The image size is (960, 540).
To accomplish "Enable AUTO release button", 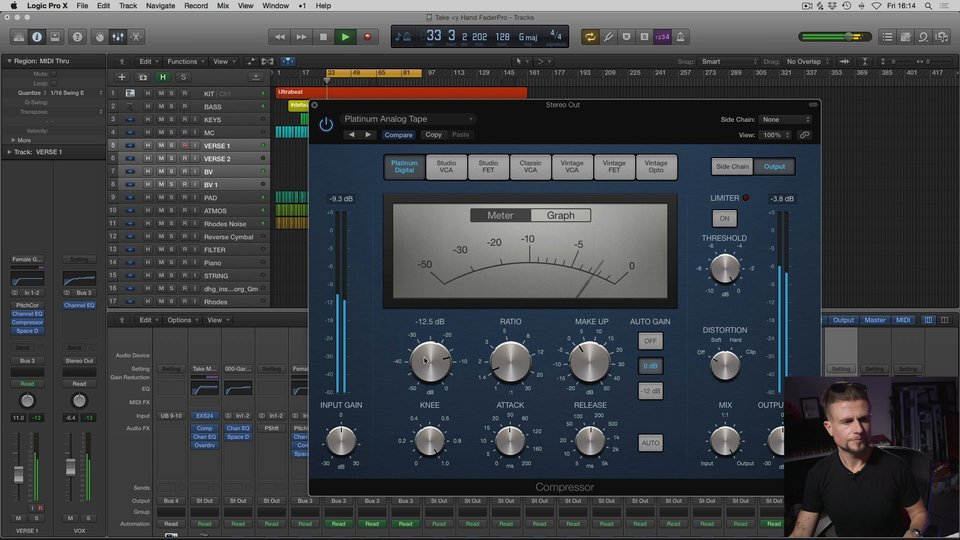I will 650,443.
